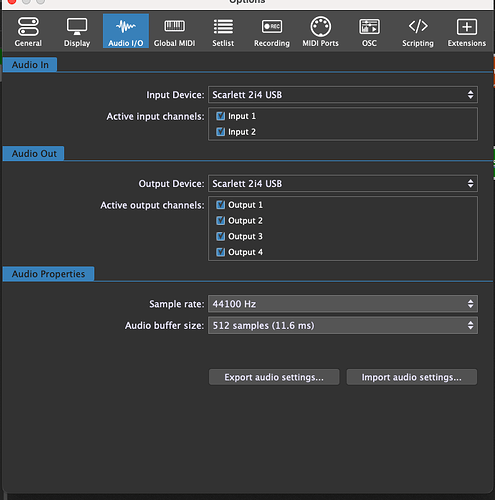Uncheck the Input 1 channel checkbox
Image resolution: width=495 pixels, height=500 pixels.
point(220,116)
